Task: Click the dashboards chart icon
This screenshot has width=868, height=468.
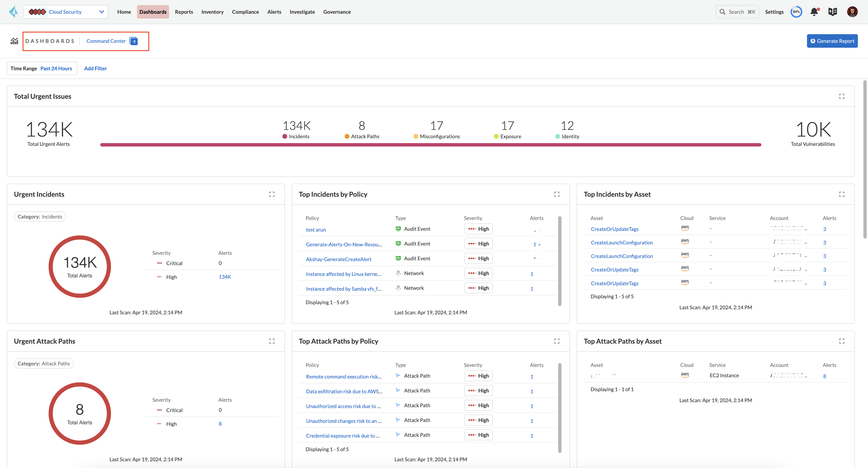Action: [x=14, y=41]
